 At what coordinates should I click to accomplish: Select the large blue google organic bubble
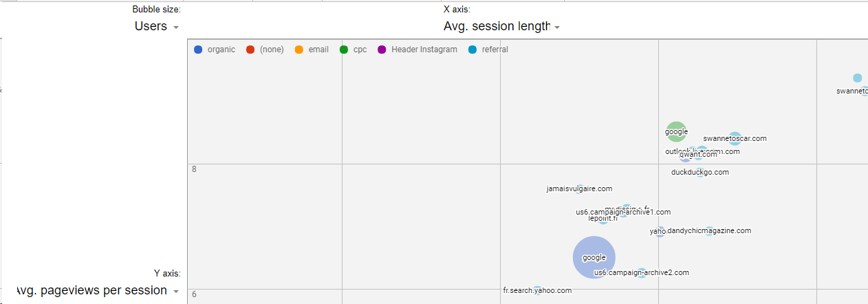[594, 257]
